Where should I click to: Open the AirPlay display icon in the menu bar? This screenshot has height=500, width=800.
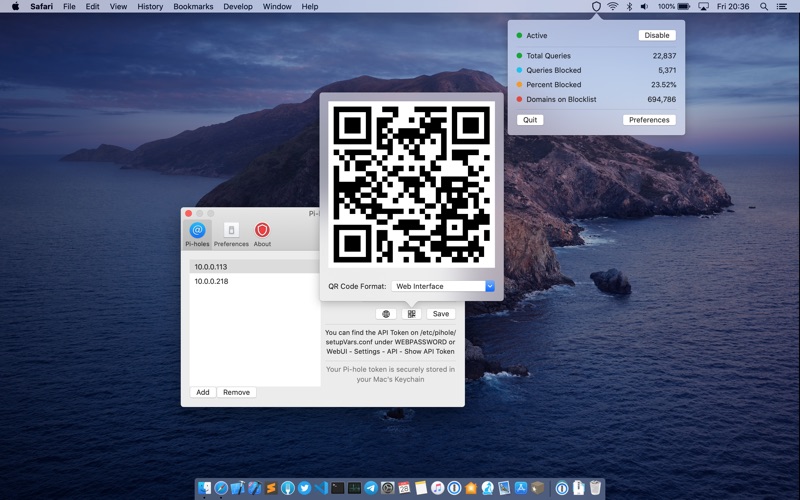[704, 7]
